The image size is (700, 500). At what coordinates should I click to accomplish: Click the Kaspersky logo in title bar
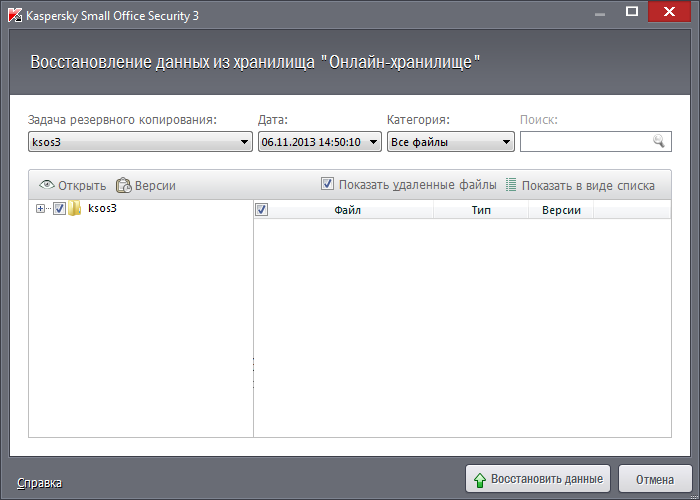(x=15, y=15)
